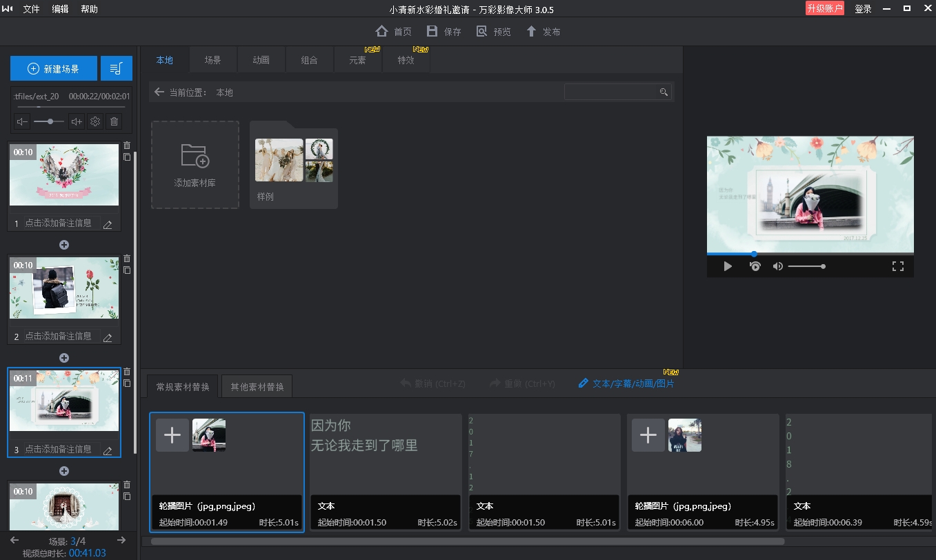Replay the preview from the start
This screenshot has height=560, width=936.
pyautogui.click(x=755, y=266)
